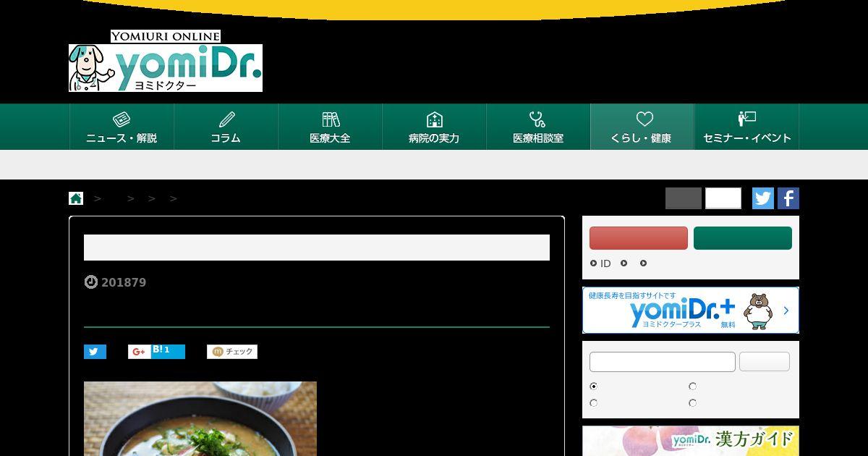
Task: Click the blank white button beside the Twitter icon
Action: (723, 198)
